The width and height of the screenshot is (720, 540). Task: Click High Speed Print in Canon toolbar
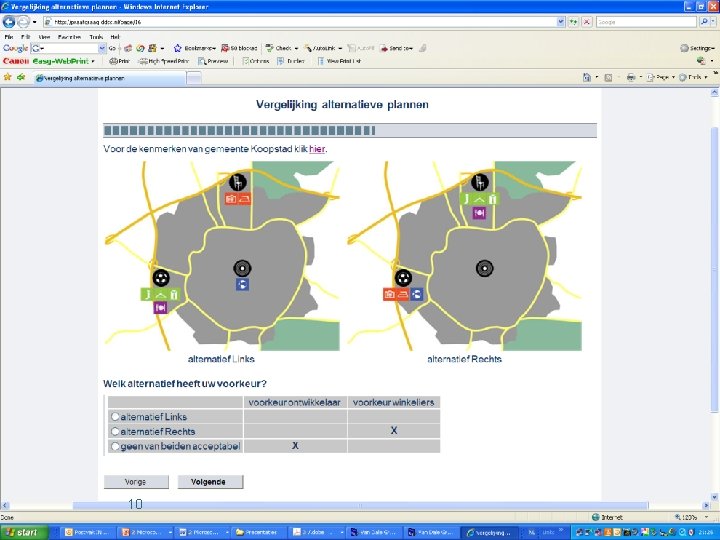pyautogui.click(x=164, y=61)
